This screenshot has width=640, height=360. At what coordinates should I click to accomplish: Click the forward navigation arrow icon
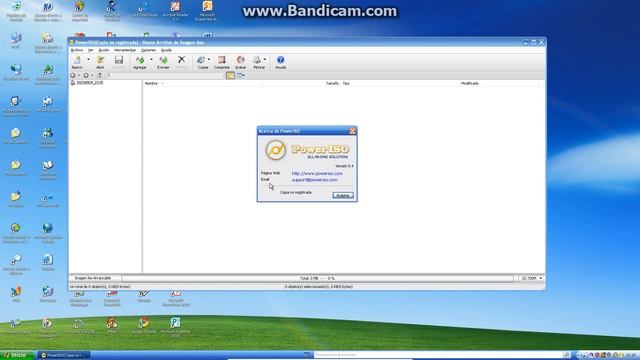(86, 76)
